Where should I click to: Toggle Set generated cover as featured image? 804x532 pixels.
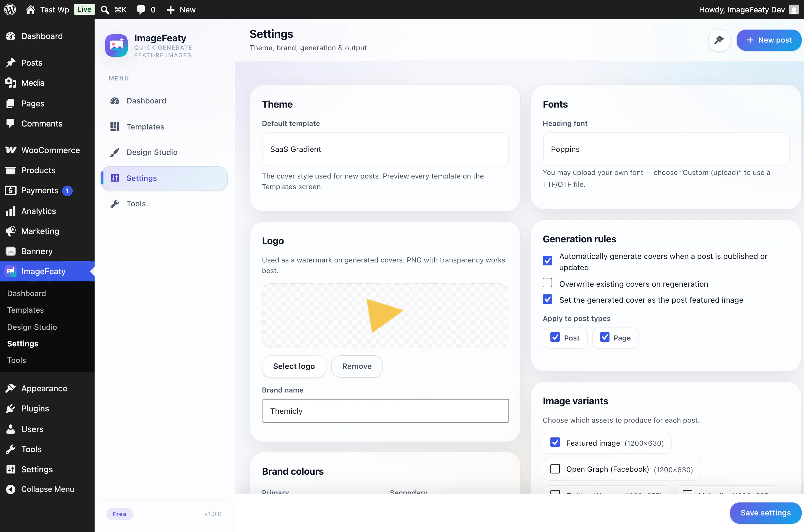coord(547,299)
